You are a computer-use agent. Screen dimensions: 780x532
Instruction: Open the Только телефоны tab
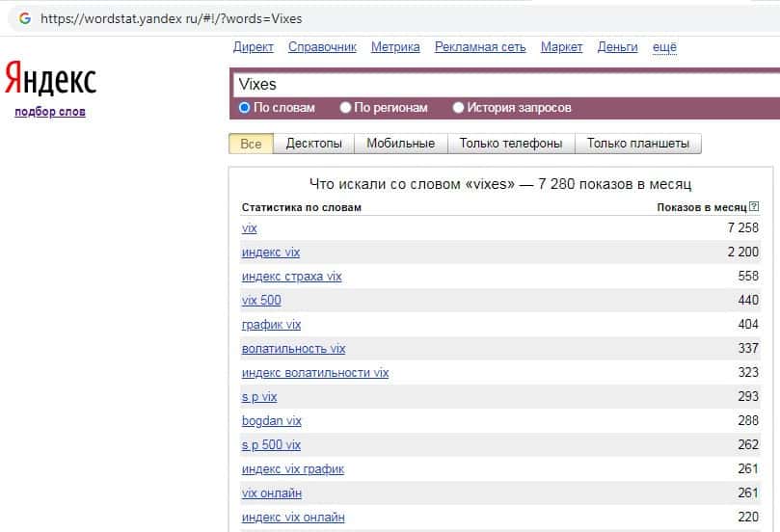coord(510,144)
